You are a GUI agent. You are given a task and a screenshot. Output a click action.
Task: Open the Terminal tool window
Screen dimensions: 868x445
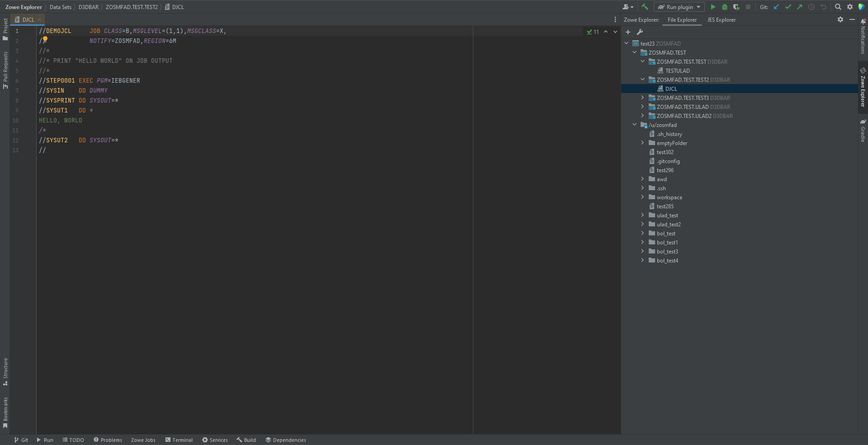click(179, 440)
